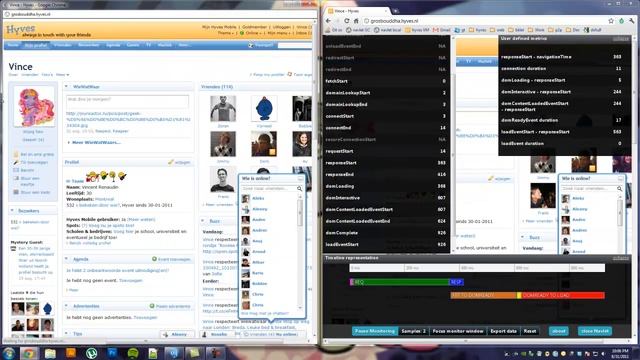Bookmark page with star icon in address bar

coord(611,21)
